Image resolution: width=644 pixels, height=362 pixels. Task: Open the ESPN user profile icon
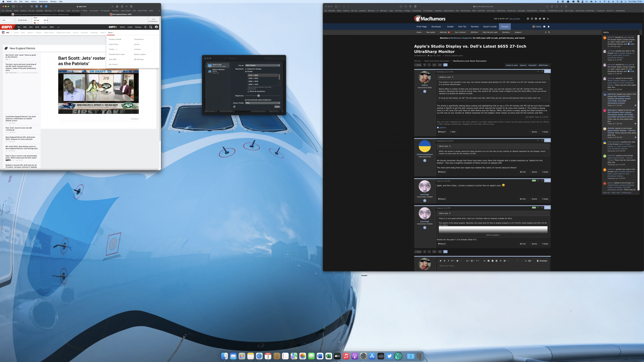pos(156,27)
